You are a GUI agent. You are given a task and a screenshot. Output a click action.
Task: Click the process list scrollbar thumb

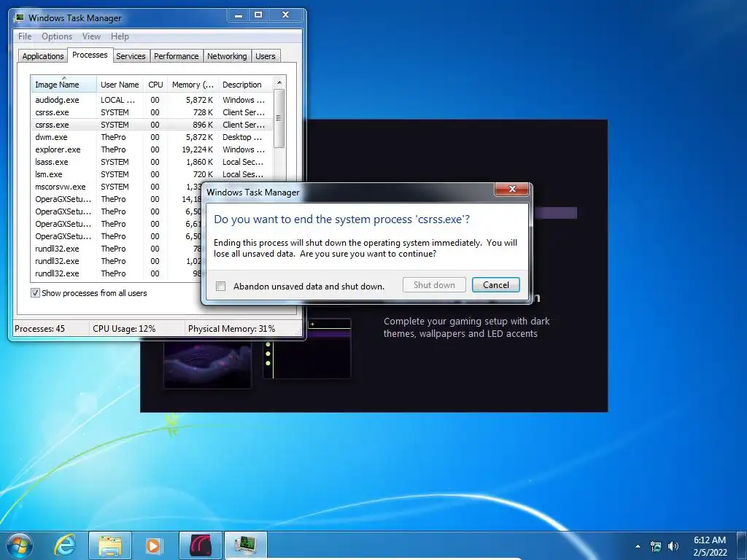[279, 118]
